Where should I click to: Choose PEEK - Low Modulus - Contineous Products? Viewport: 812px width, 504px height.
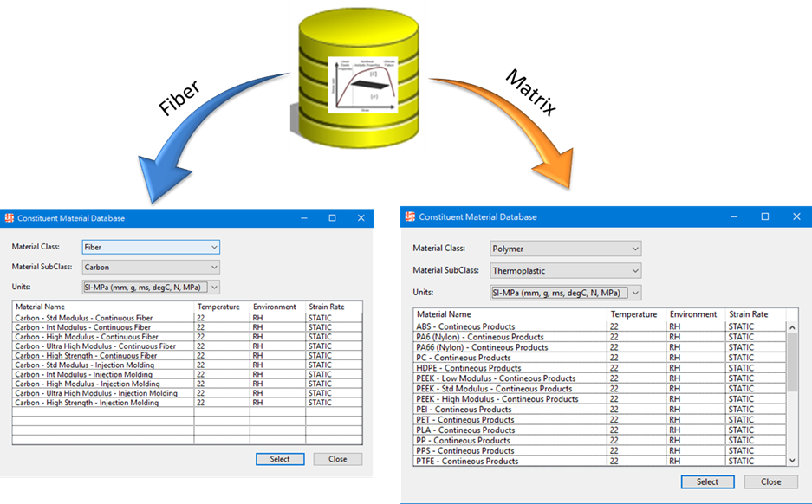pyautogui.click(x=496, y=378)
